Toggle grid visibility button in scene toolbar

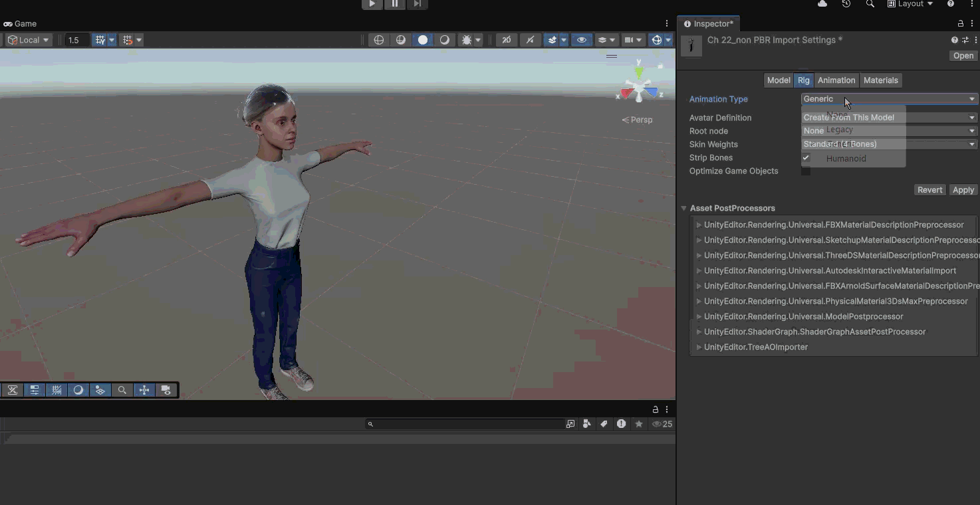click(100, 40)
